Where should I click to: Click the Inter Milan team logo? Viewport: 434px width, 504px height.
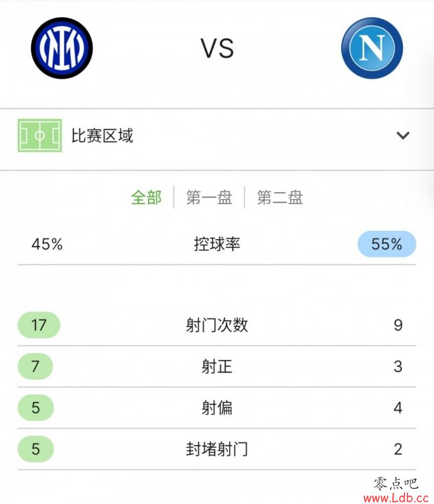62,48
